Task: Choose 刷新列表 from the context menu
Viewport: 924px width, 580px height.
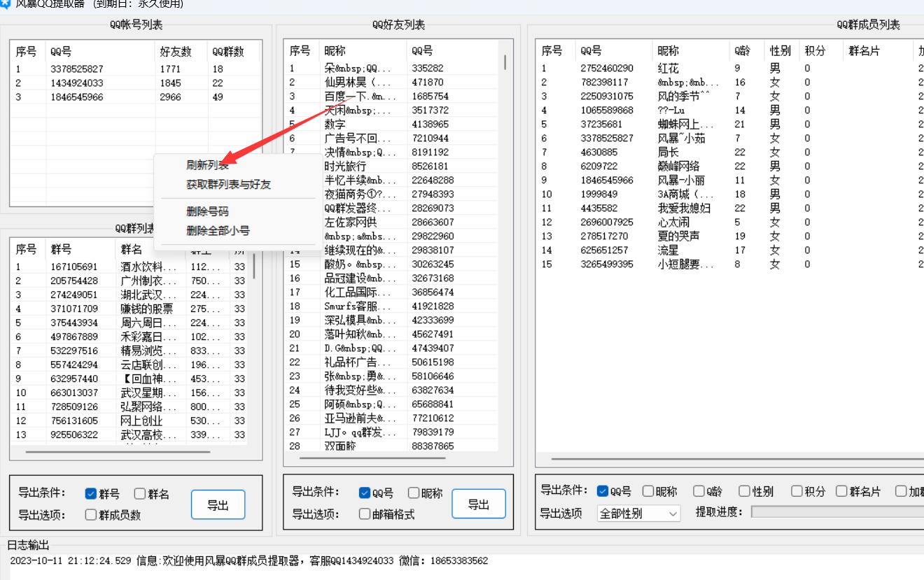Action: coord(207,165)
